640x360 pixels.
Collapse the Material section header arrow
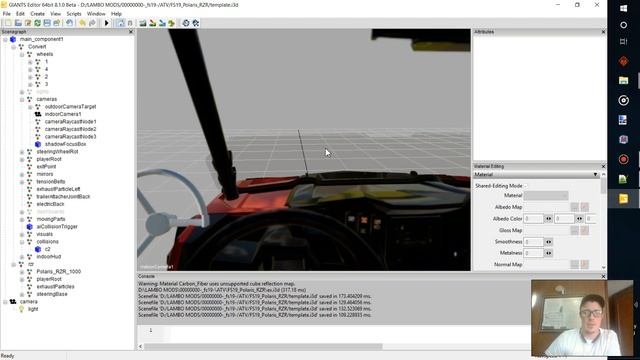(595, 175)
